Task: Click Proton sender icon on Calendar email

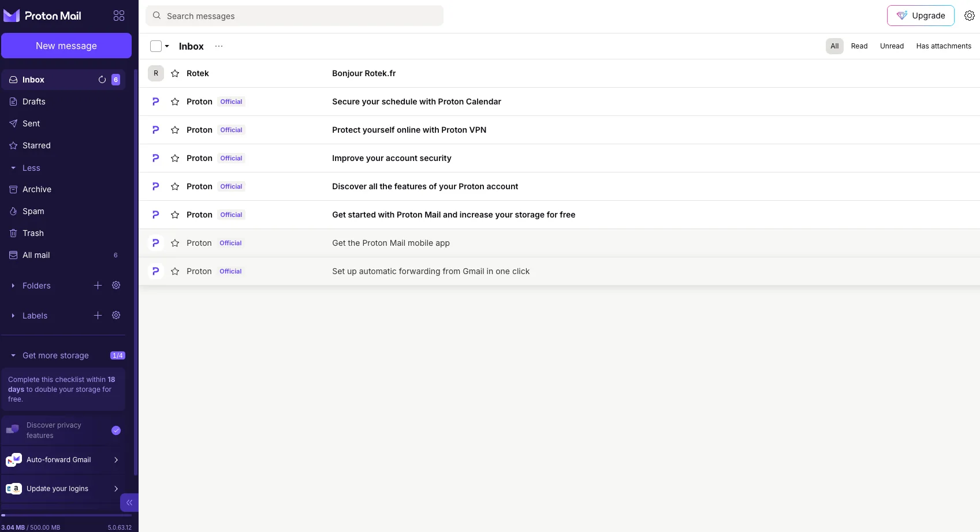Action: (x=155, y=102)
